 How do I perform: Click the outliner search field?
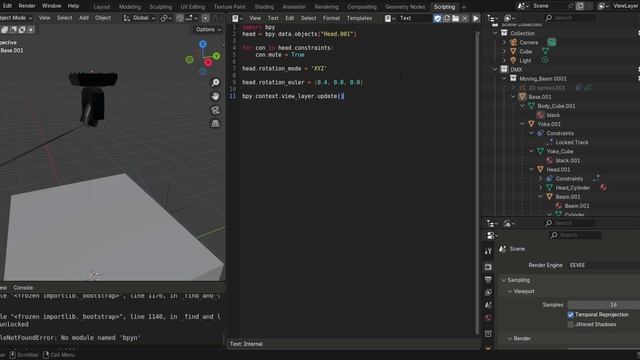click(x=570, y=18)
